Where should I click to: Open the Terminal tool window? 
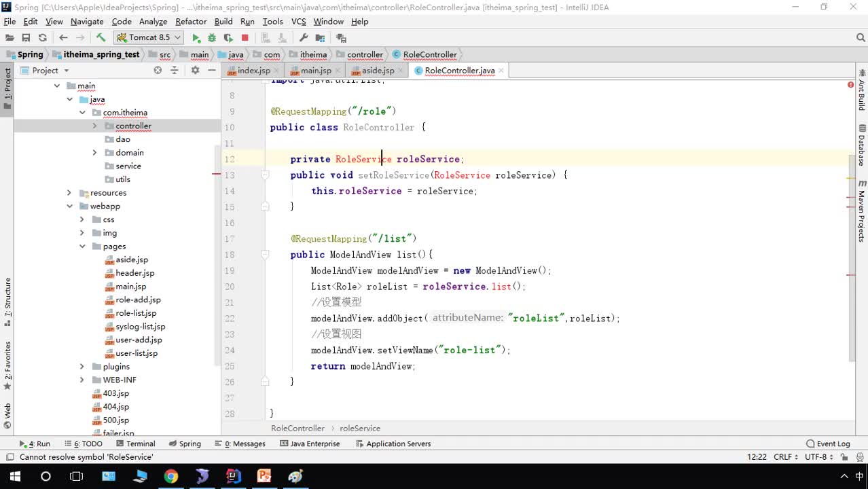(x=135, y=443)
